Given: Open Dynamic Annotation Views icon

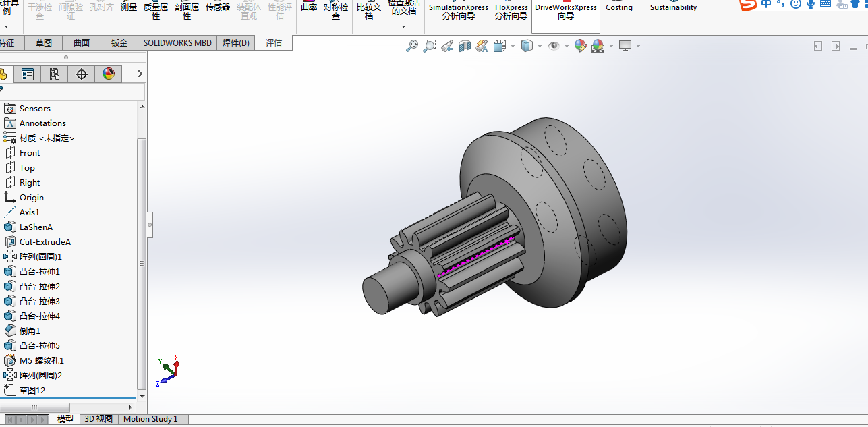Looking at the screenshot, I should pos(482,46).
